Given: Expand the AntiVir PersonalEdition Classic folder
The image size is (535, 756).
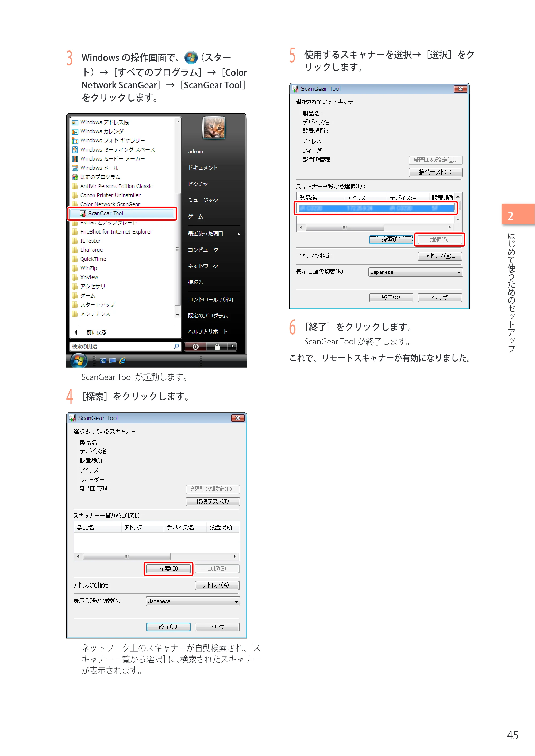Looking at the screenshot, I should 112,186.
